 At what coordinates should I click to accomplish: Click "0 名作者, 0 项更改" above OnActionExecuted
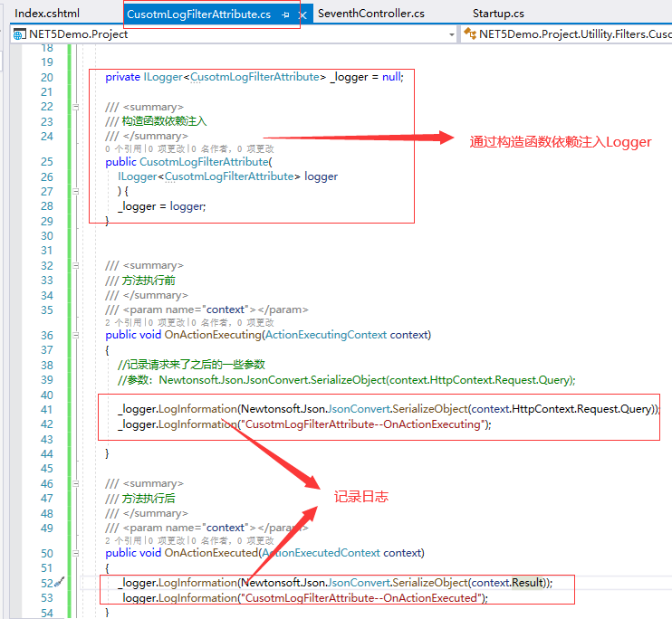232,540
